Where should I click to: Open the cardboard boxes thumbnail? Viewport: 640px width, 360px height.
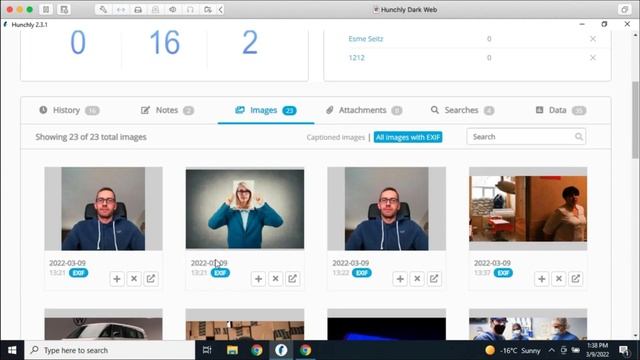click(245, 324)
